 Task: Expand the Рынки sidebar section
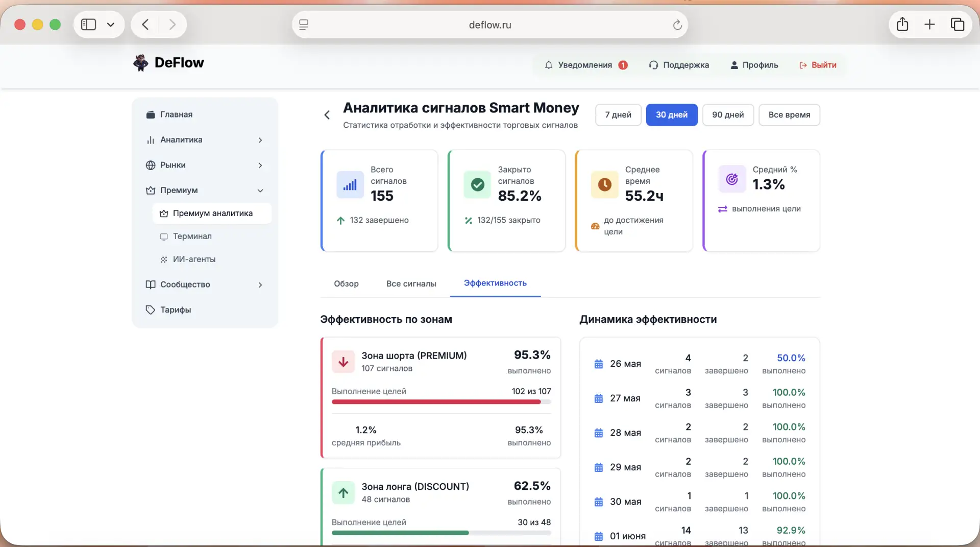coord(260,165)
